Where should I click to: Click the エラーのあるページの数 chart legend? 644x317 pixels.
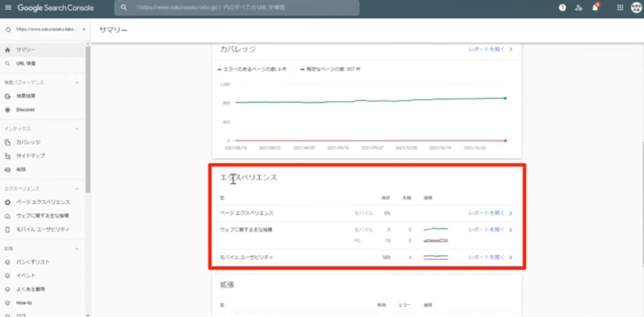(x=252, y=69)
